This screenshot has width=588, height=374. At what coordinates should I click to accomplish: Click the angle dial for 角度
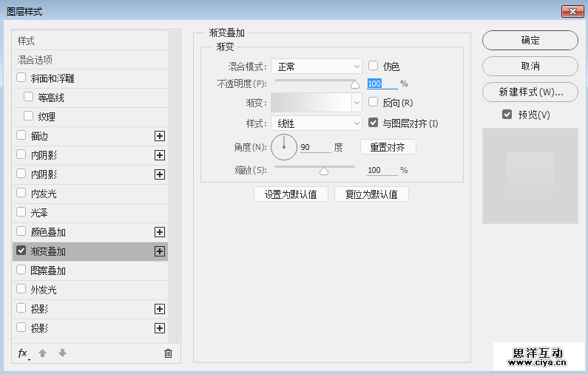(x=283, y=147)
